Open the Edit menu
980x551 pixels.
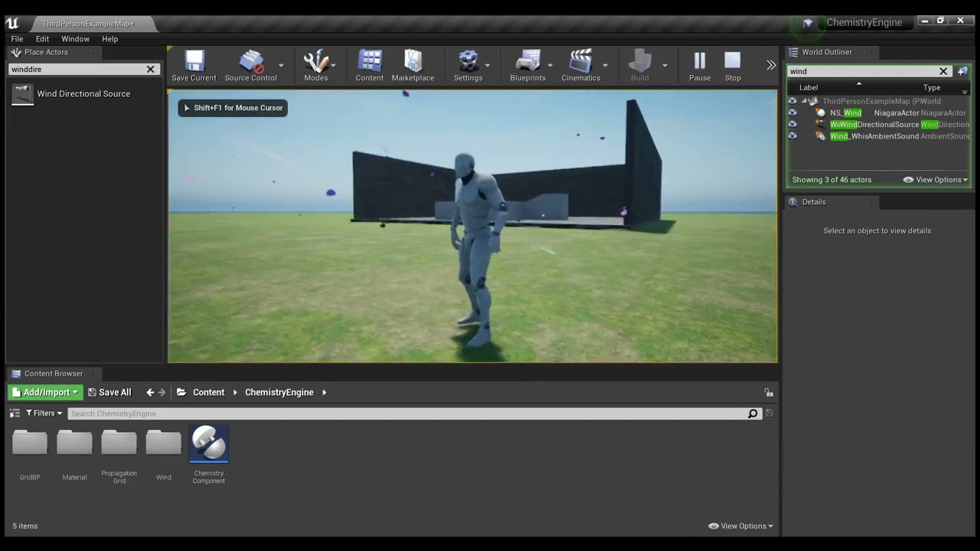pos(42,39)
